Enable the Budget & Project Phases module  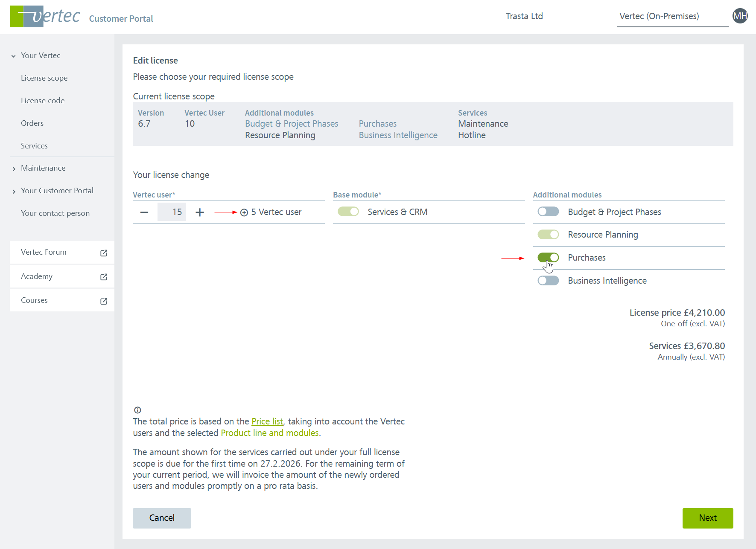coord(548,212)
